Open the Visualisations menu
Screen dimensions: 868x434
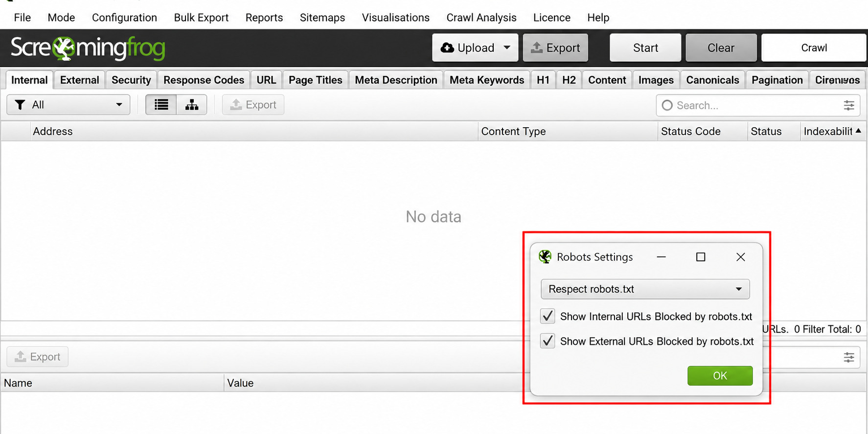[x=396, y=18]
